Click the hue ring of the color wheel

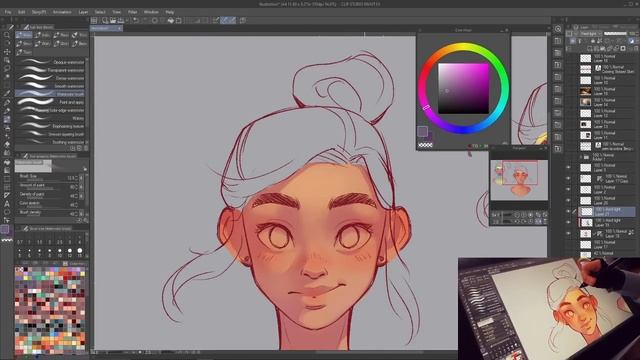(x=464, y=47)
